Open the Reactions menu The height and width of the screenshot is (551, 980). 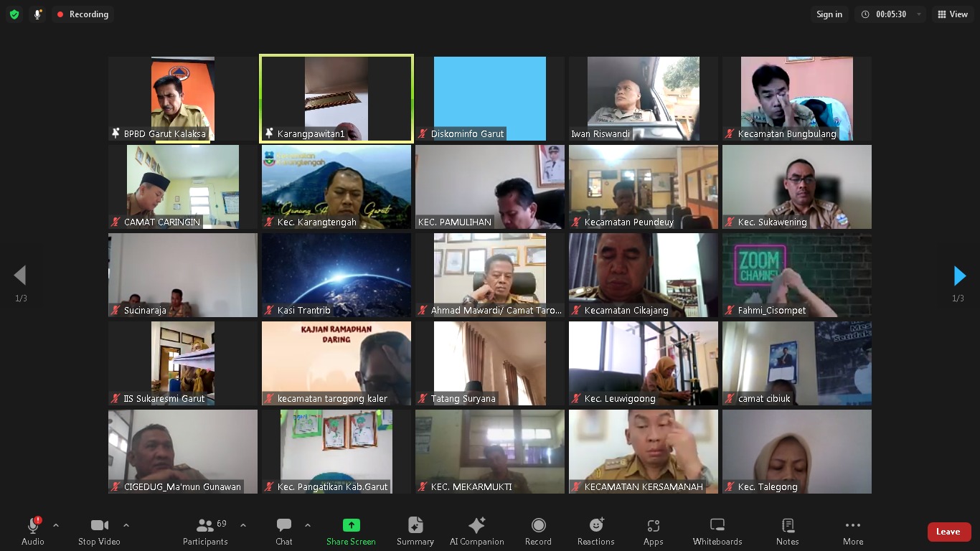595,532
